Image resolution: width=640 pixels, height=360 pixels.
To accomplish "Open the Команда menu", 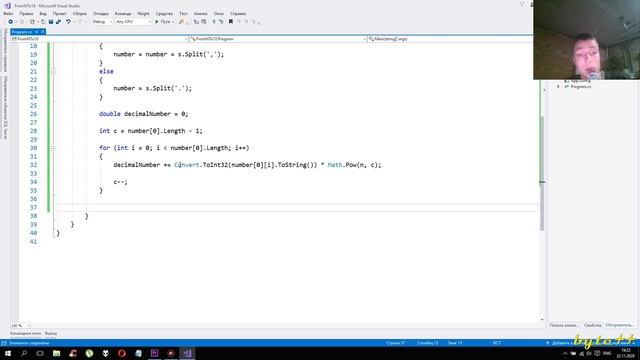I will pos(123,13).
